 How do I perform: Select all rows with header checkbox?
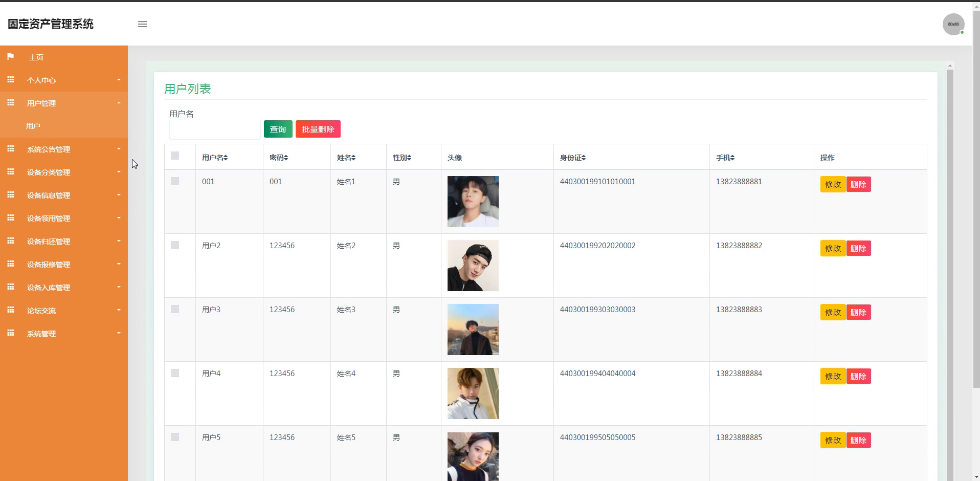pyautogui.click(x=175, y=156)
